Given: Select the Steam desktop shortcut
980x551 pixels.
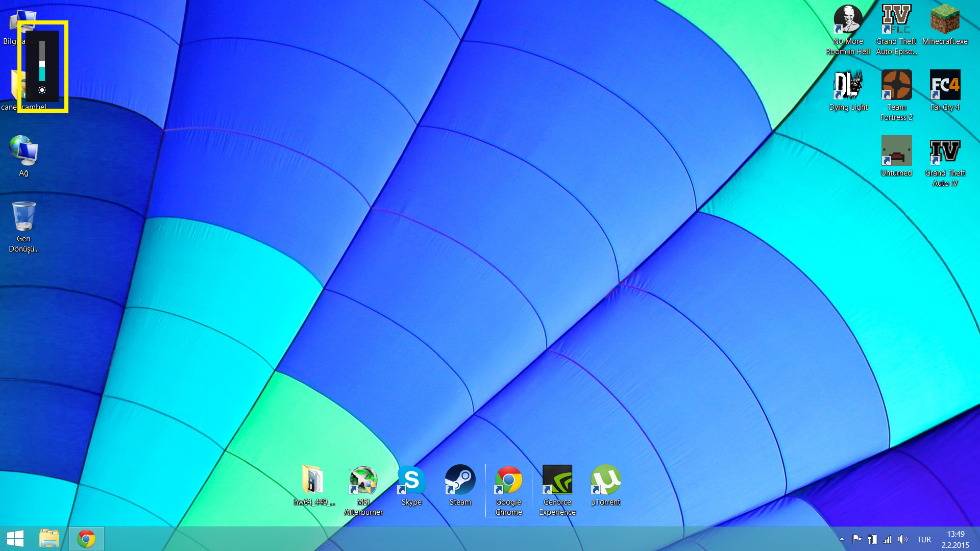Looking at the screenshot, I should point(460,486).
